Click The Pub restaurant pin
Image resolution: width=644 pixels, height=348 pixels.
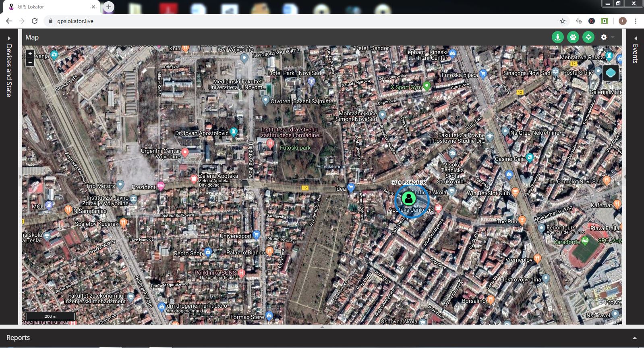[522, 220]
